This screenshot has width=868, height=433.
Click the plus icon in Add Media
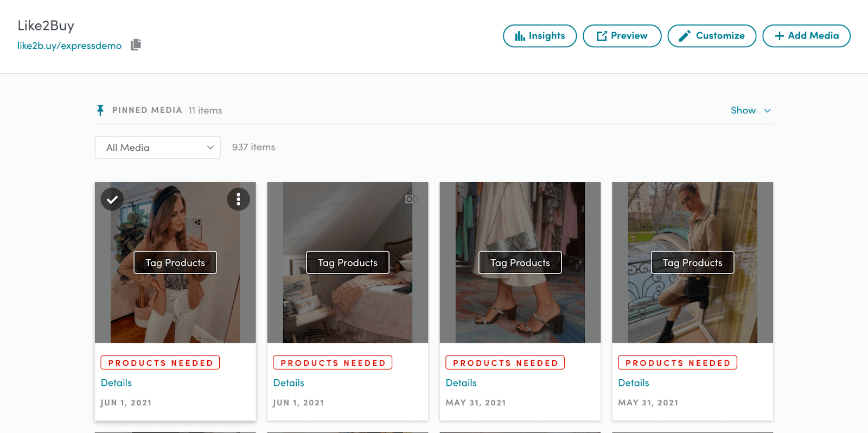pyautogui.click(x=779, y=36)
